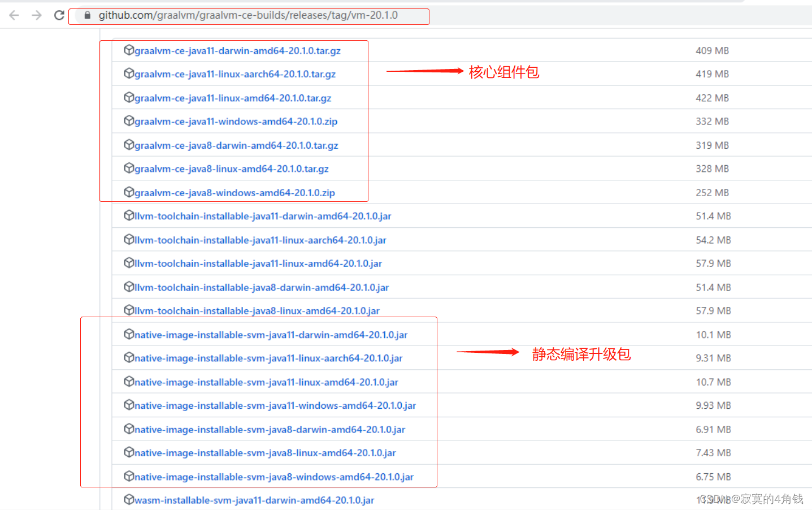Click package icon beside native-image java8-darwin-amd64

pyautogui.click(x=129, y=429)
